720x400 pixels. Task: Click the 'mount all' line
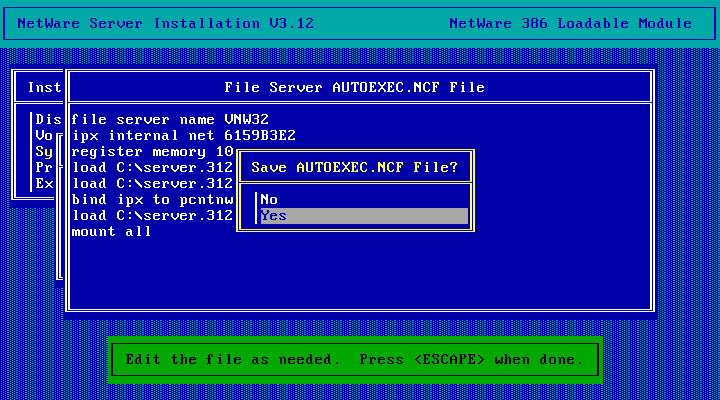[111, 231]
